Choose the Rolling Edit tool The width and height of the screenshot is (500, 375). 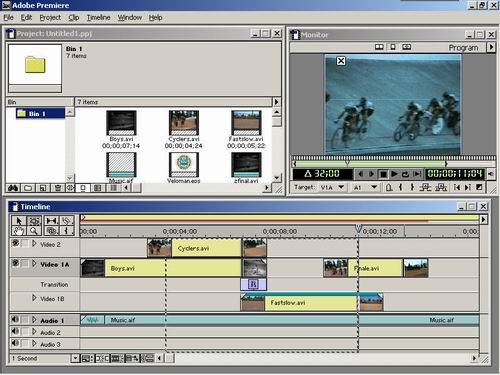[x=52, y=221]
